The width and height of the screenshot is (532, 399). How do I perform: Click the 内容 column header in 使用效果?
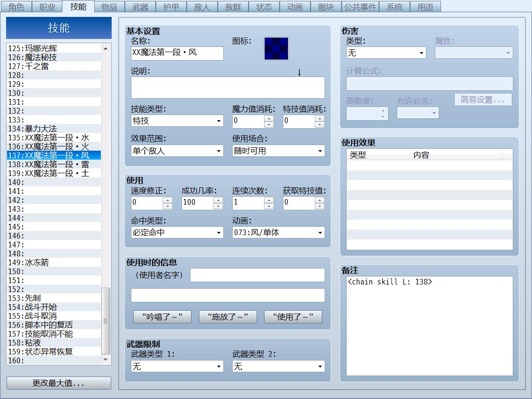(x=456, y=155)
